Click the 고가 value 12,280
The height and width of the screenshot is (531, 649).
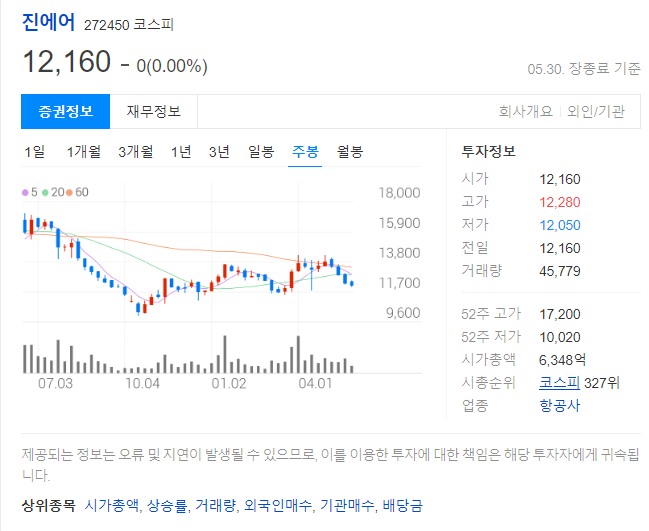coord(560,202)
